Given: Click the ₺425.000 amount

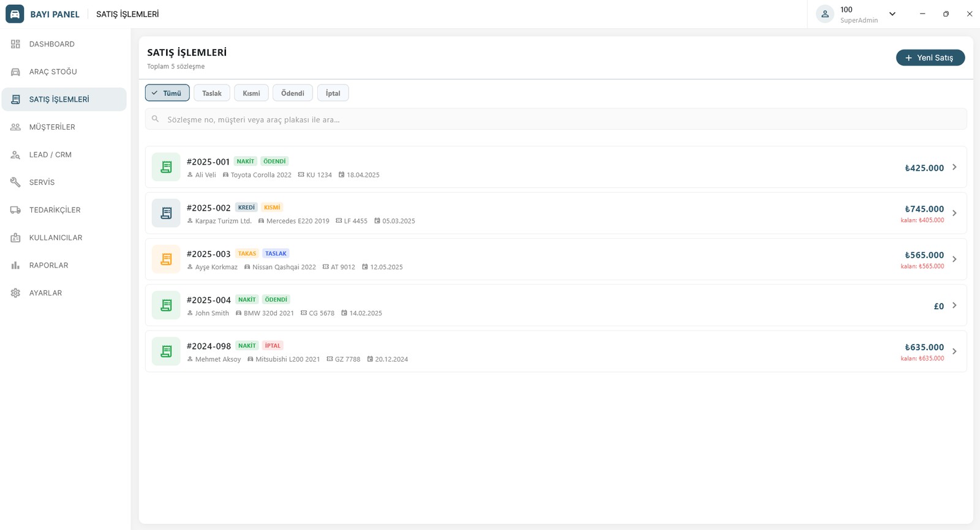Looking at the screenshot, I should click(x=924, y=168).
